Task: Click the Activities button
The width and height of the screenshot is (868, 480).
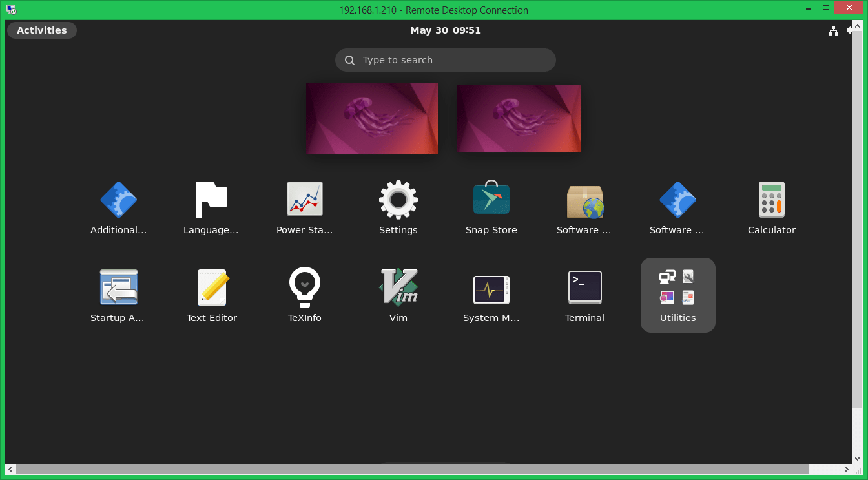Action: (x=41, y=30)
